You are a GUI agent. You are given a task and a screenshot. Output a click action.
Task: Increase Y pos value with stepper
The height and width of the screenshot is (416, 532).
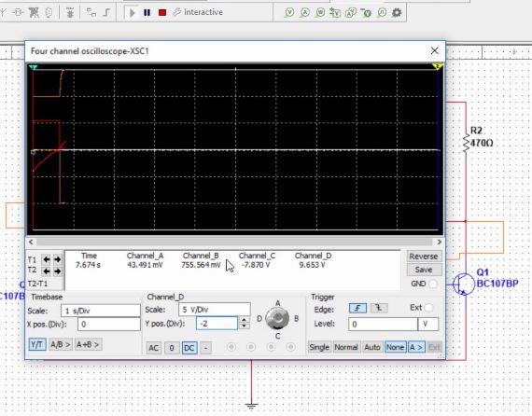point(244,319)
